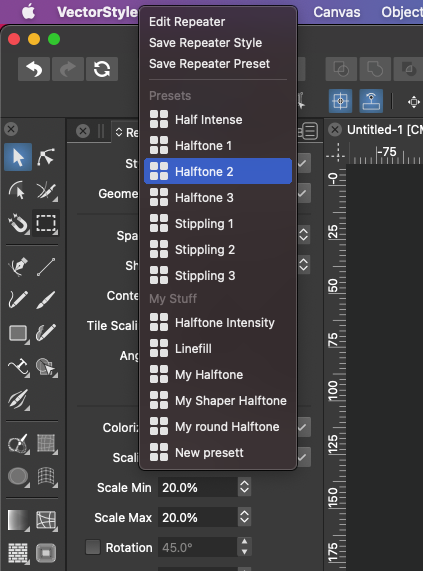Pick the New presett preset
The width and height of the screenshot is (423, 571).
pyautogui.click(x=218, y=453)
